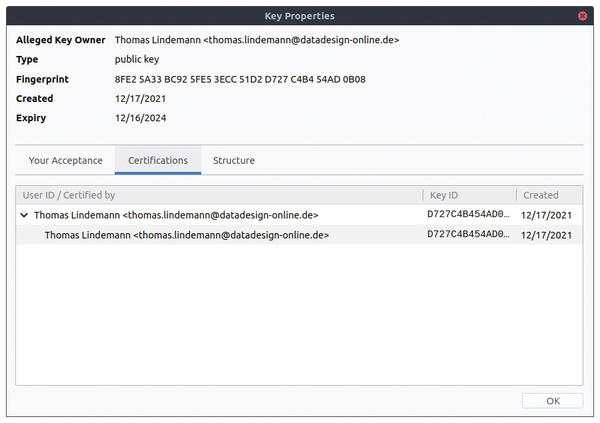Click key ID in the first row
This screenshot has width=600, height=423.
pos(468,214)
